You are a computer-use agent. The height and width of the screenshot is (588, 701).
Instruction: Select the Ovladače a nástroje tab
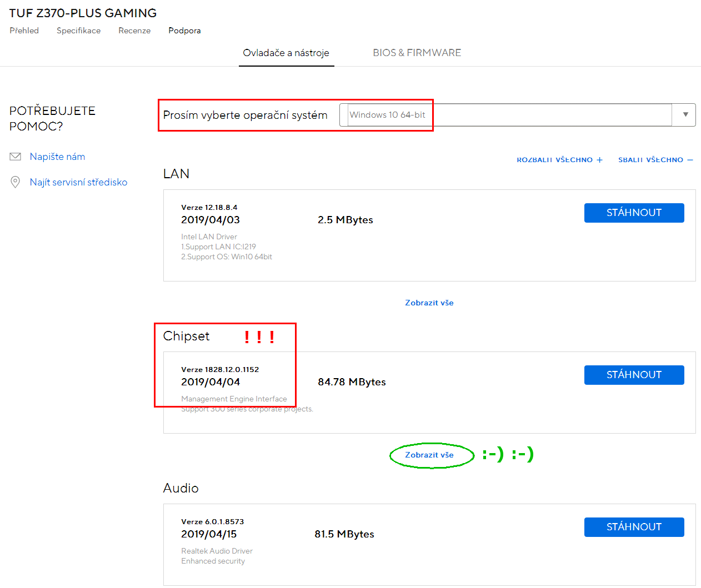pyautogui.click(x=286, y=53)
